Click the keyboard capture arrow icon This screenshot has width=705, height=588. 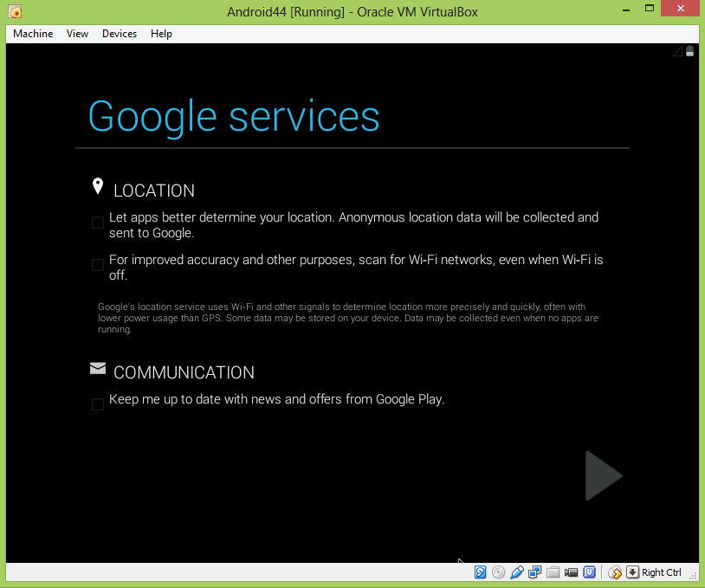(632, 572)
